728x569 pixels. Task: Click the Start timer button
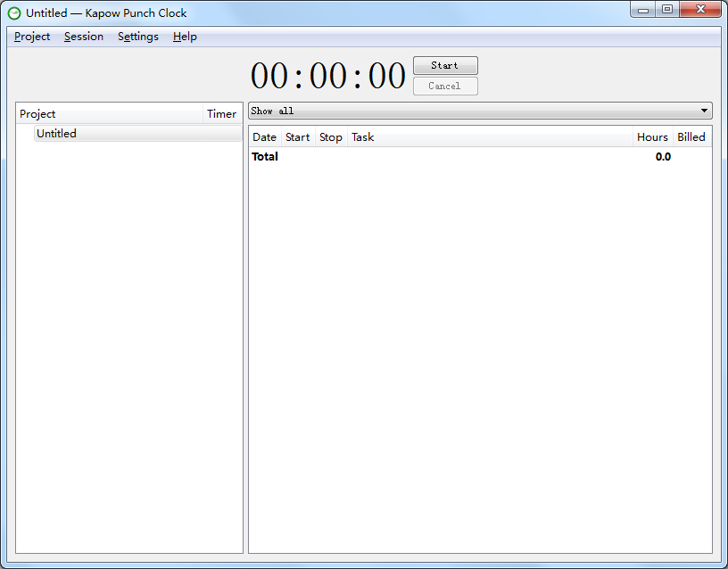pos(445,65)
